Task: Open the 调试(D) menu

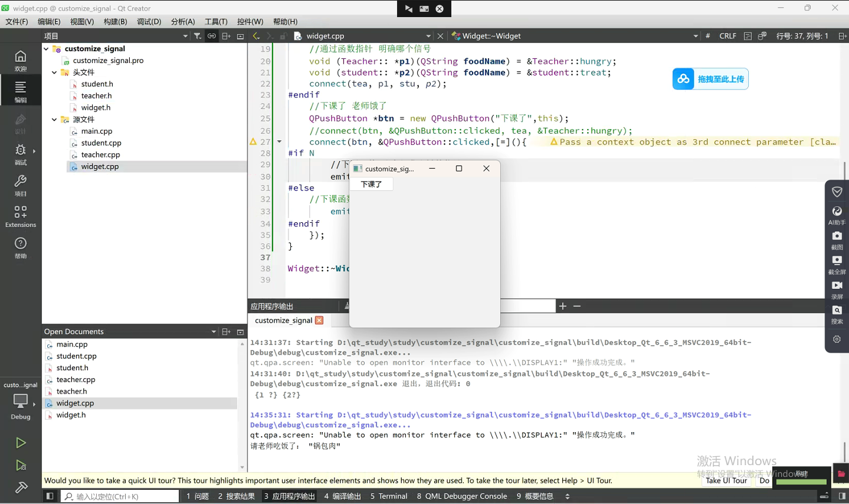Action: 149,22
